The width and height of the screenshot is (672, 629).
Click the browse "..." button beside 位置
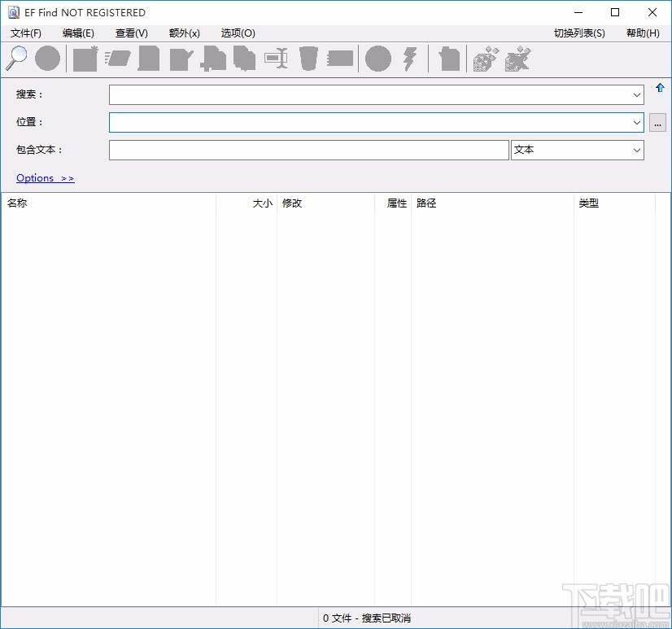coord(657,123)
